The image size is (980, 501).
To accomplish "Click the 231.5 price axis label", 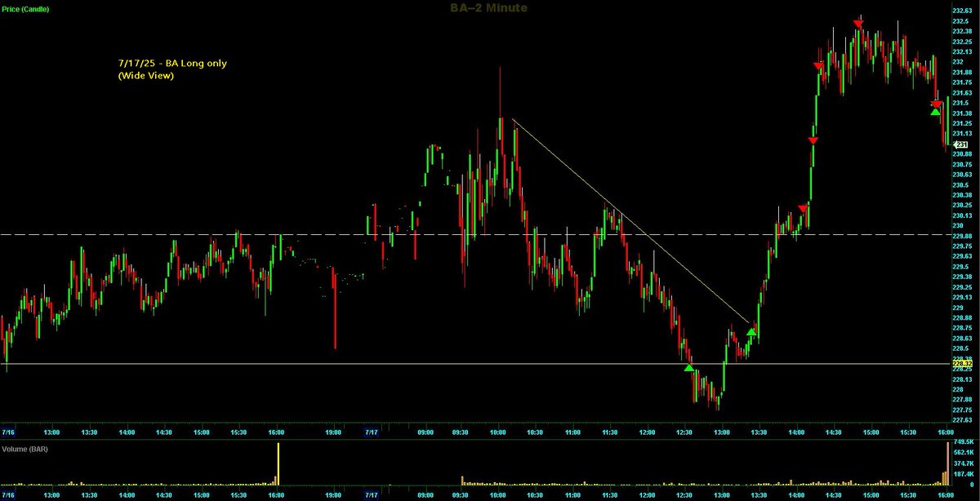I will (x=960, y=103).
